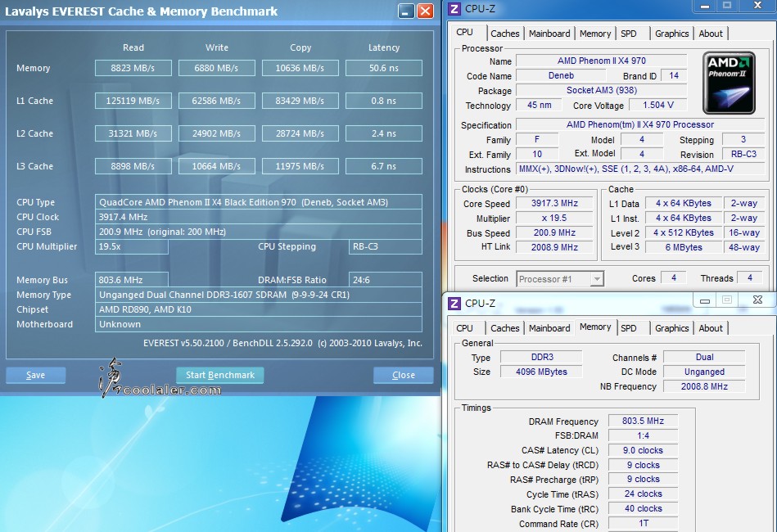Click Core Voltage value 1.504 V

[658, 105]
